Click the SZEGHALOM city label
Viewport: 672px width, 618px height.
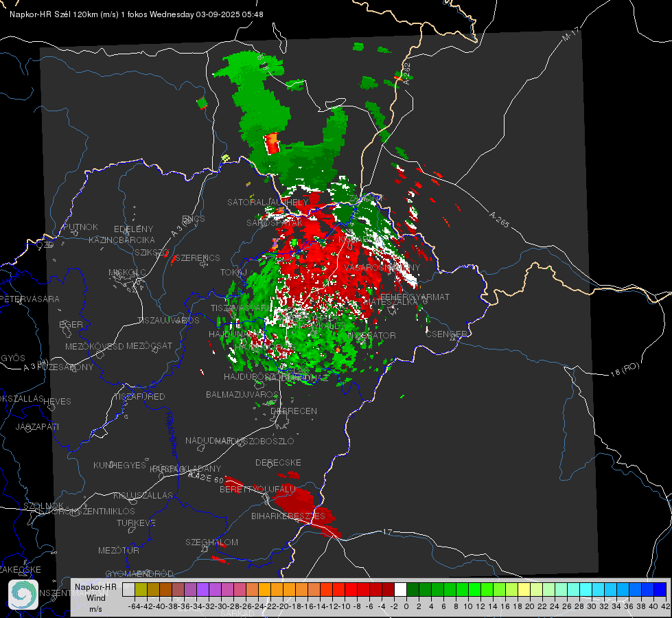pos(211,542)
